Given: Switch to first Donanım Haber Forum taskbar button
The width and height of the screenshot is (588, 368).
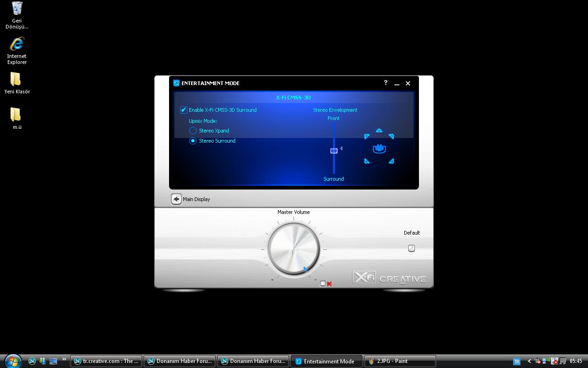Looking at the screenshot, I should (180, 361).
